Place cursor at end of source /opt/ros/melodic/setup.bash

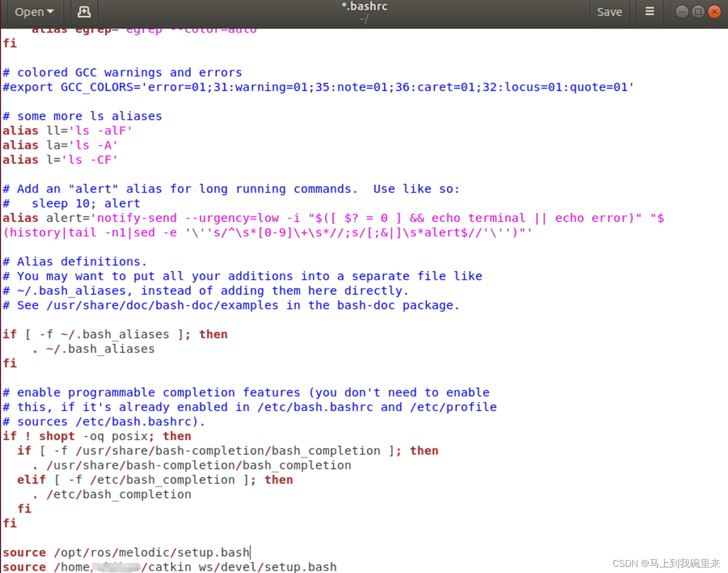(x=250, y=552)
